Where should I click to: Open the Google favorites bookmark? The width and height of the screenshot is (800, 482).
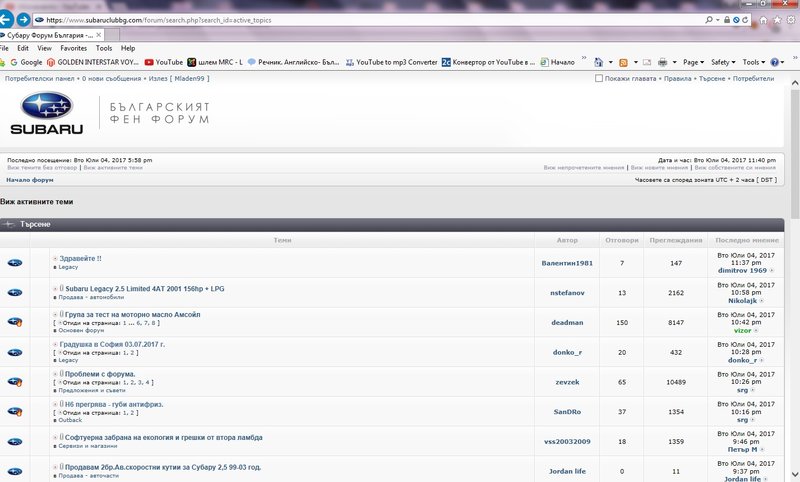(x=26, y=62)
